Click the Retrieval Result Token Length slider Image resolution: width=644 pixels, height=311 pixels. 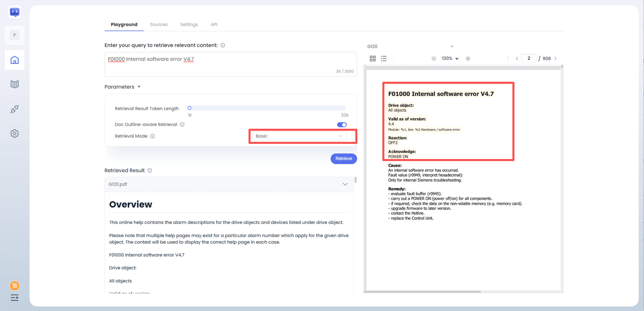coord(267,108)
